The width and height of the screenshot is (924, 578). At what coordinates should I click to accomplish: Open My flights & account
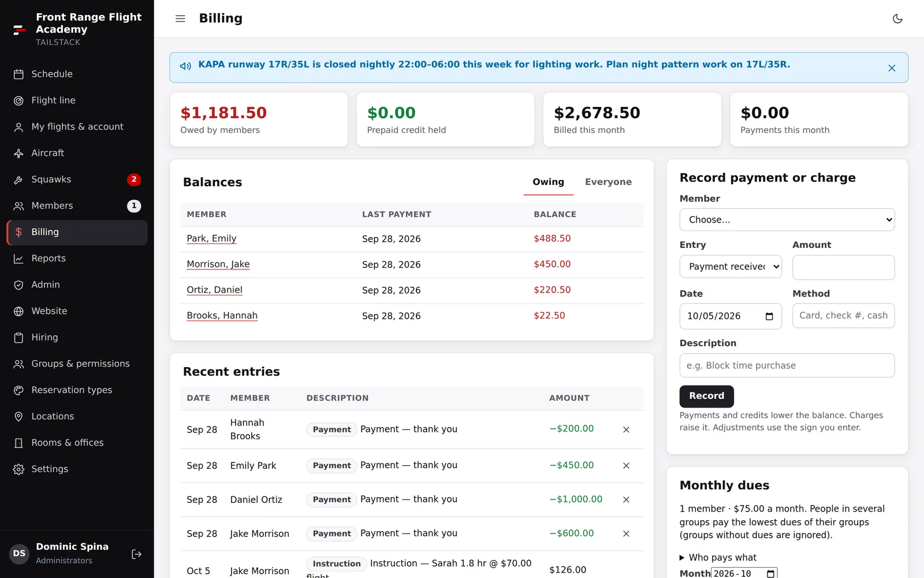pos(77,127)
